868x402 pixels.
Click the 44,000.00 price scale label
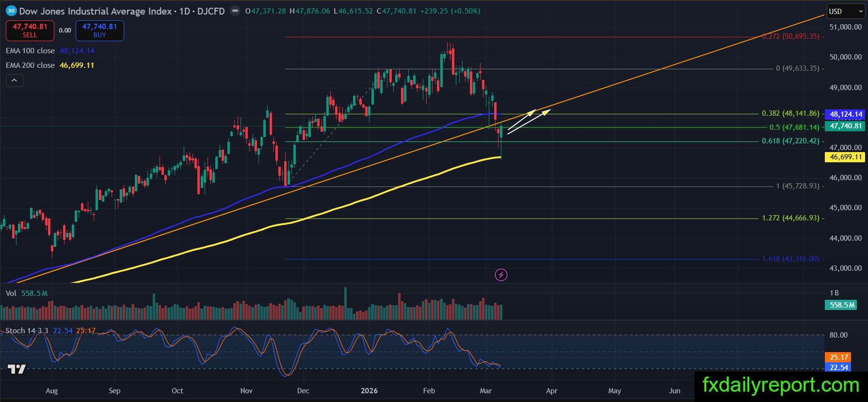pos(846,238)
